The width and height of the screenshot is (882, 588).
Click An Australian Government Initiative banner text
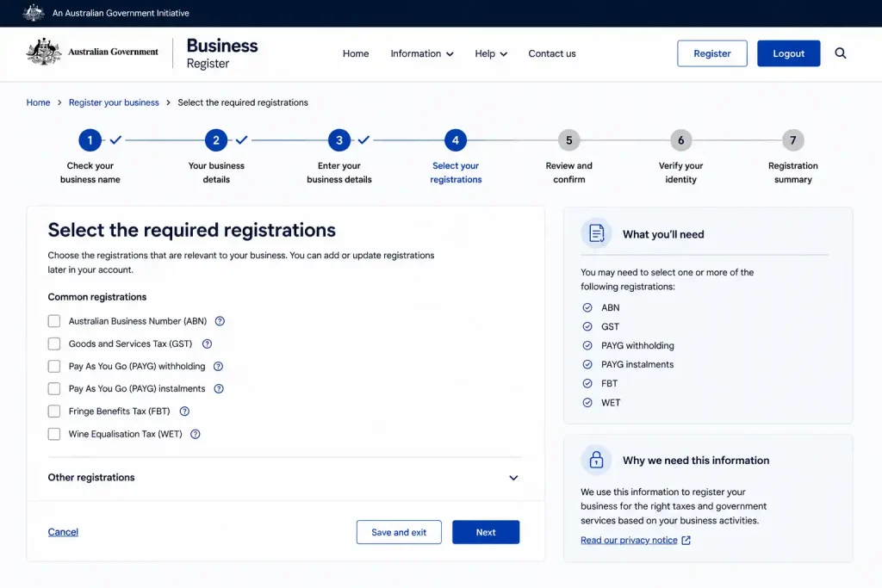tap(121, 13)
